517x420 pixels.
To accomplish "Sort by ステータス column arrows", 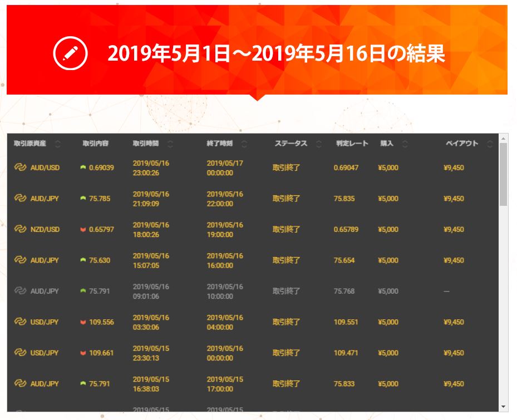I will click(x=319, y=144).
